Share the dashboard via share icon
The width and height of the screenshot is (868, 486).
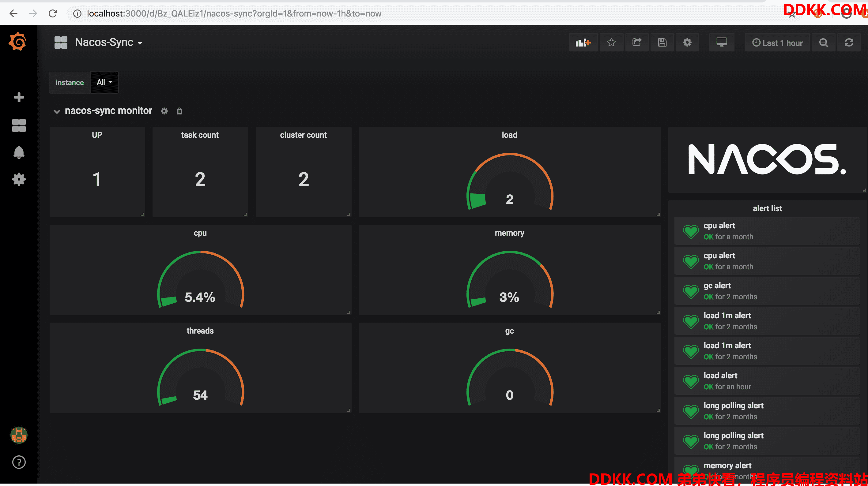pos(637,43)
